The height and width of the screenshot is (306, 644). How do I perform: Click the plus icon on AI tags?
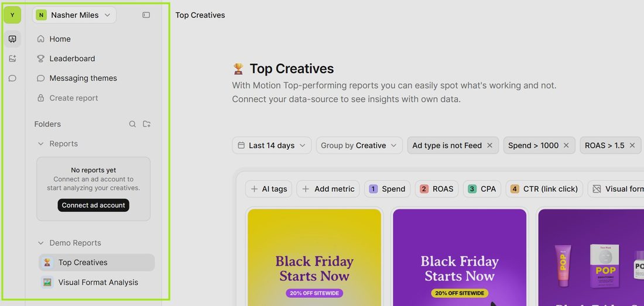click(254, 189)
